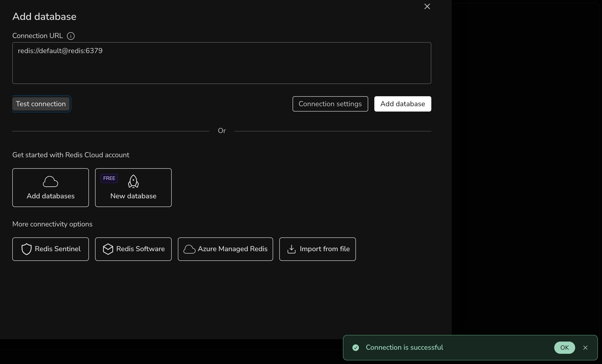Focus the Connection URL text field
This screenshot has width=602, height=364.
coord(222,63)
